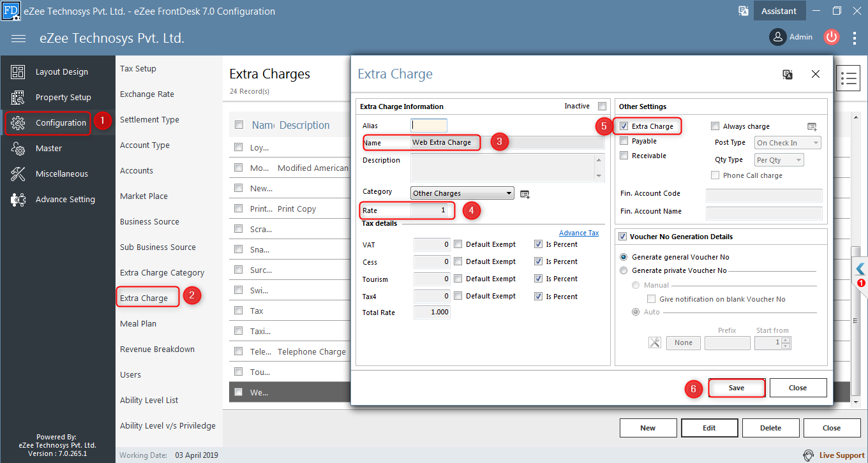Click the None prefix button
Image resolution: width=868 pixels, height=463 pixels.
point(684,342)
